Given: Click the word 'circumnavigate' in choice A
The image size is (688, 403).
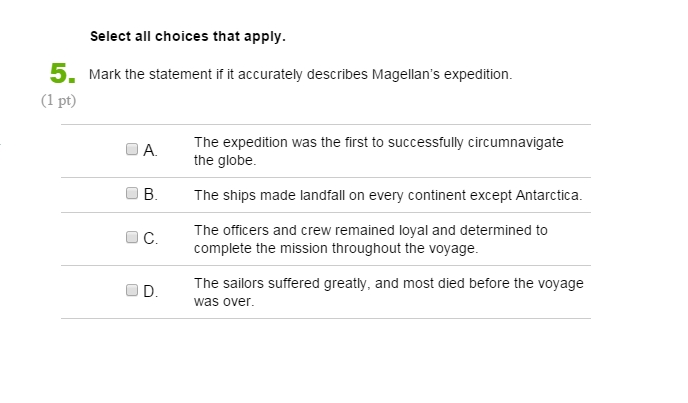Looking at the screenshot, I should pos(516,143).
